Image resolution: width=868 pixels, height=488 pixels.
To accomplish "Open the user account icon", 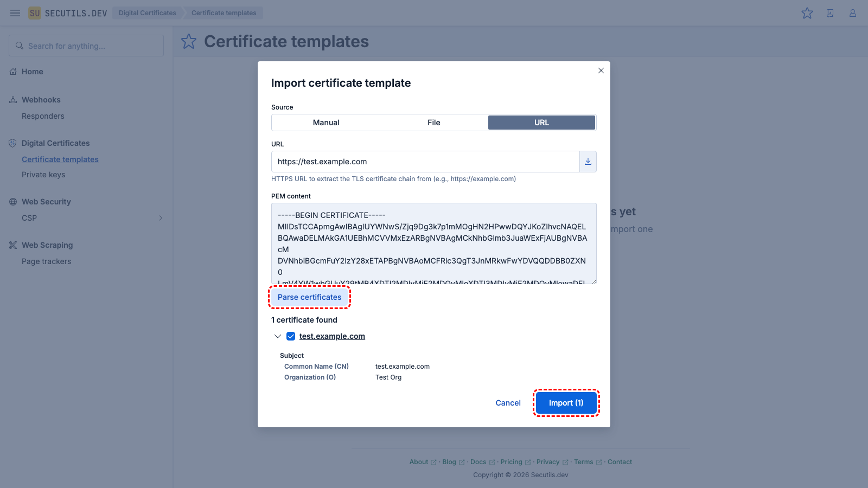I will tap(853, 13).
